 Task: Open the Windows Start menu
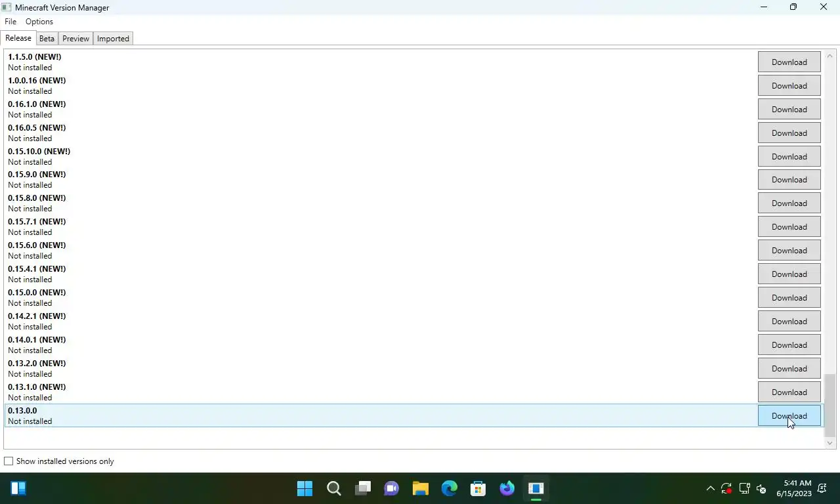304,488
